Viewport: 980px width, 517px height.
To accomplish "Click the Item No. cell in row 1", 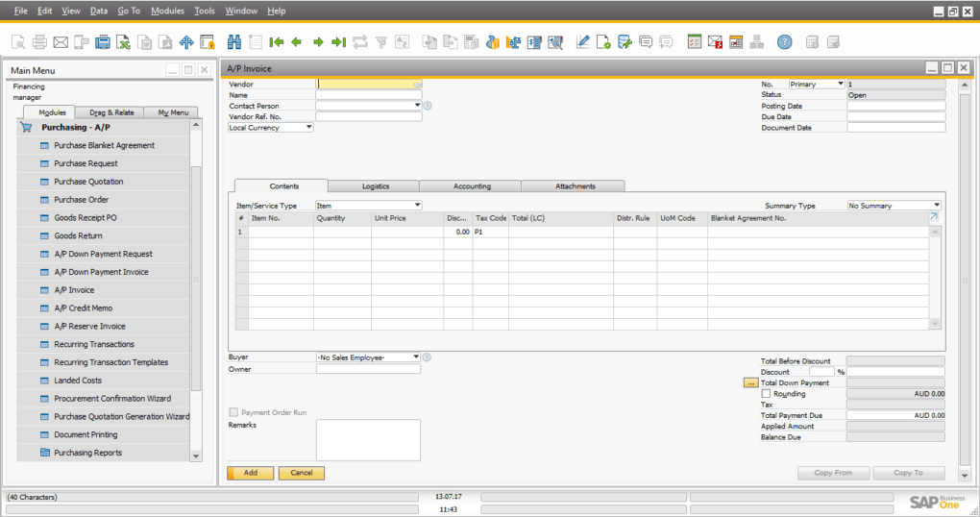I will tap(281, 232).
